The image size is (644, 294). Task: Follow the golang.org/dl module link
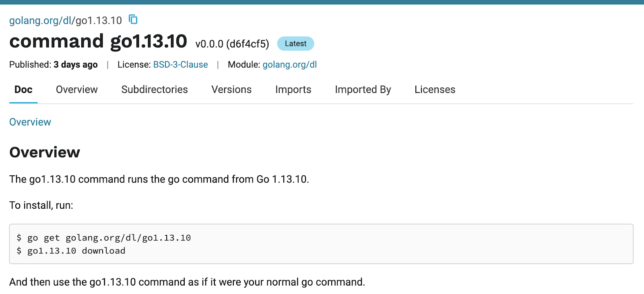click(289, 64)
